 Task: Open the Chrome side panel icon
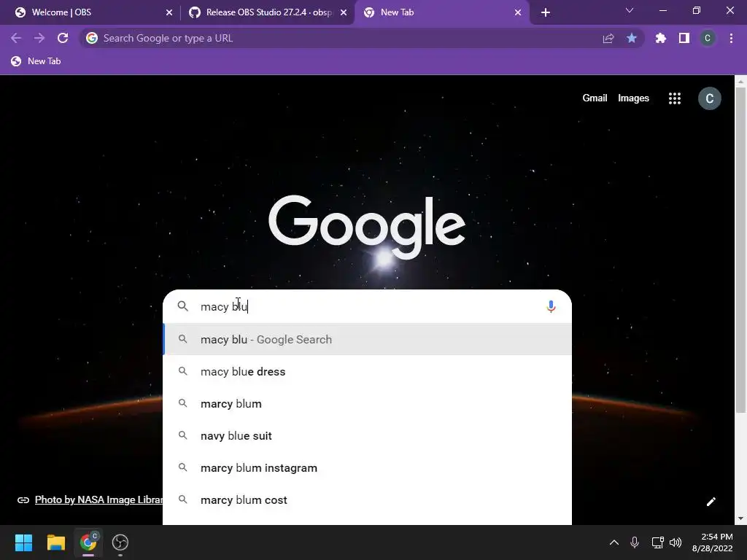coord(684,38)
